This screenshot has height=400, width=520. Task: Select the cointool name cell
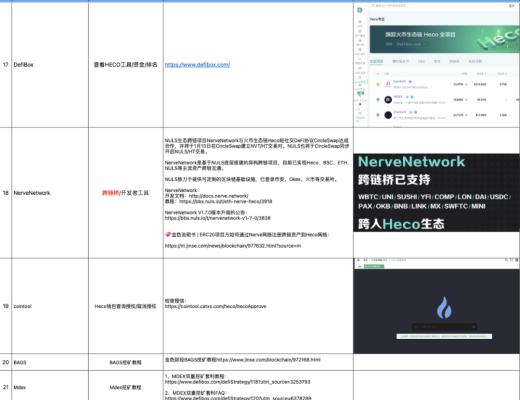point(50,306)
